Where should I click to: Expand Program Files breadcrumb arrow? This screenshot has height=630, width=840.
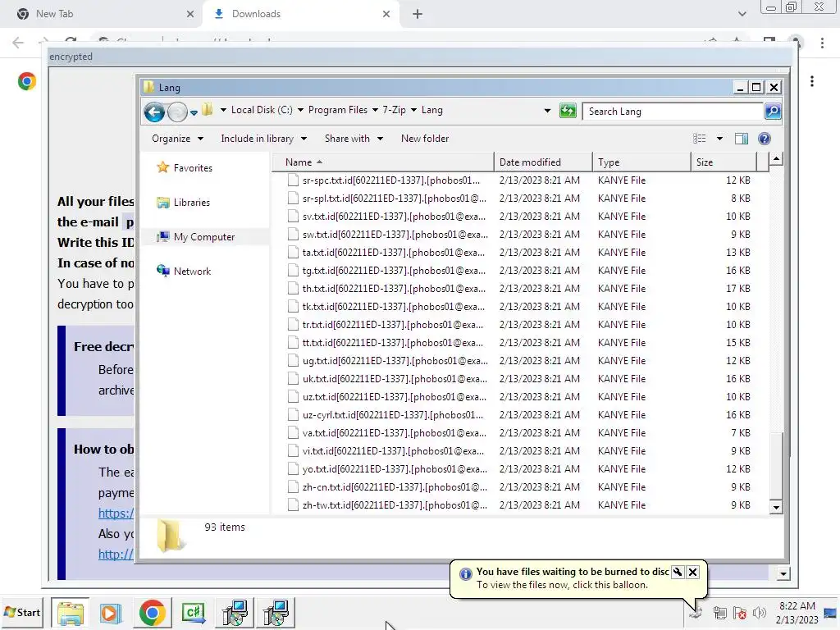(x=375, y=110)
